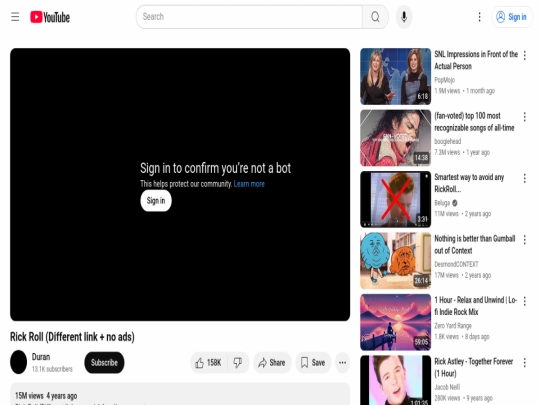Start voice search with microphone
The width and height of the screenshot is (540, 405).
click(x=404, y=17)
